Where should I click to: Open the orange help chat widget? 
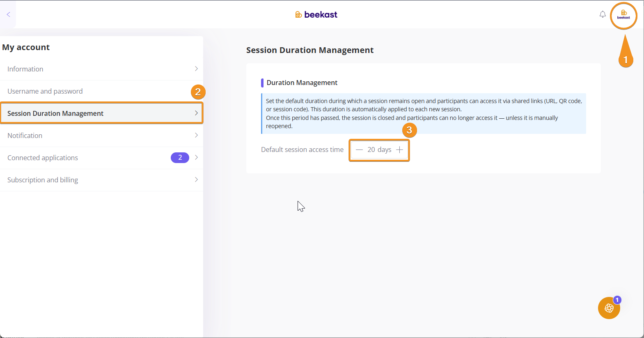click(609, 308)
